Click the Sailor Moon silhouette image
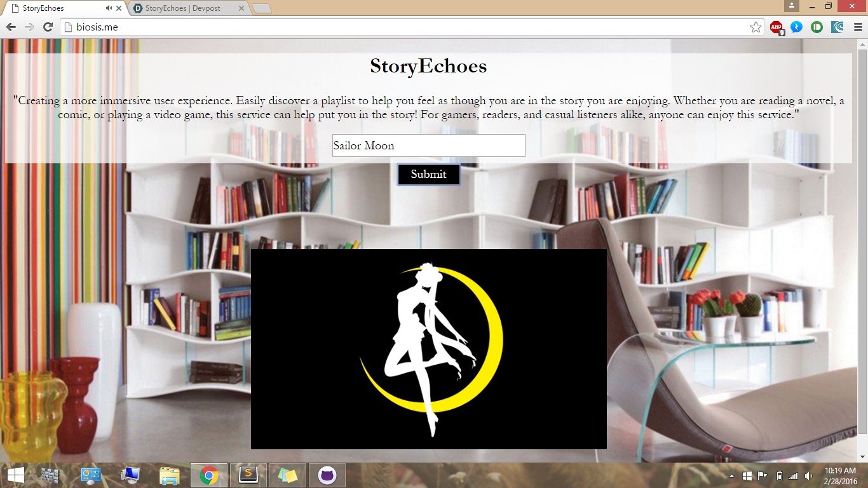The image size is (868, 488). tap(429, 349)
